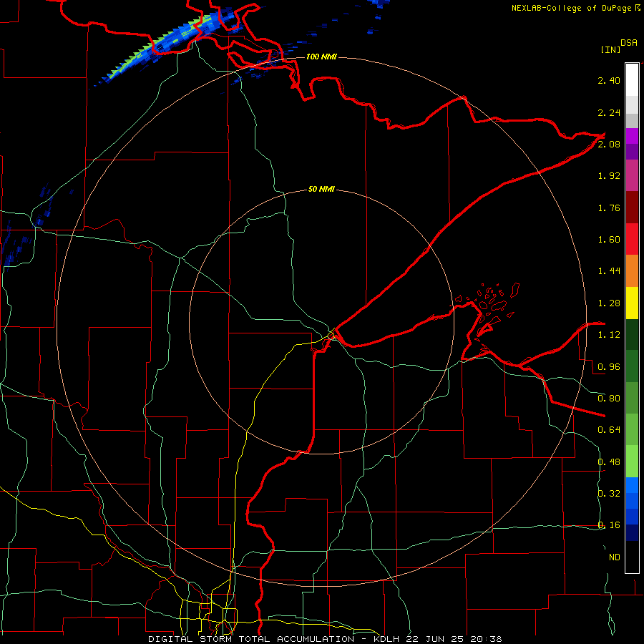Click the NEXLAB-College of DuPage credit text

571,8
